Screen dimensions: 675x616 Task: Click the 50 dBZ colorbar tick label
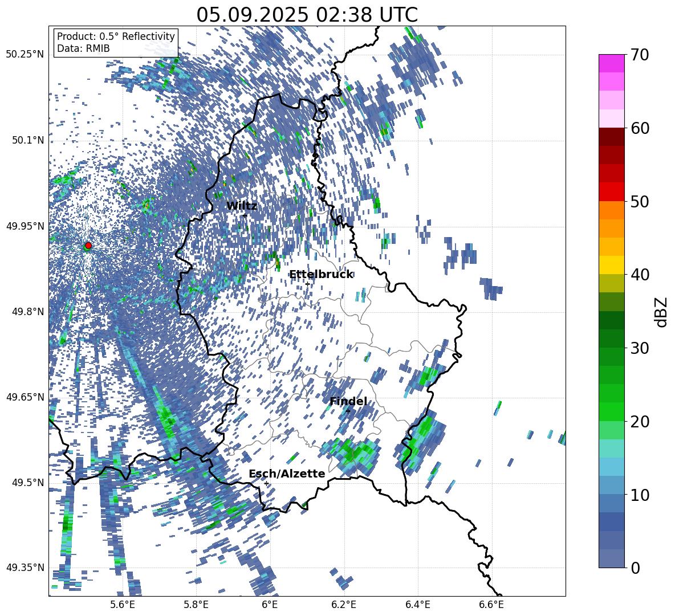pos(640,201)
